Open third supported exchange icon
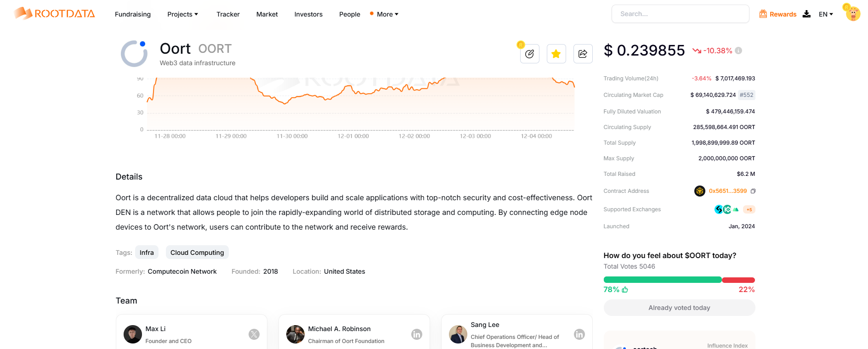 (736, 209)
